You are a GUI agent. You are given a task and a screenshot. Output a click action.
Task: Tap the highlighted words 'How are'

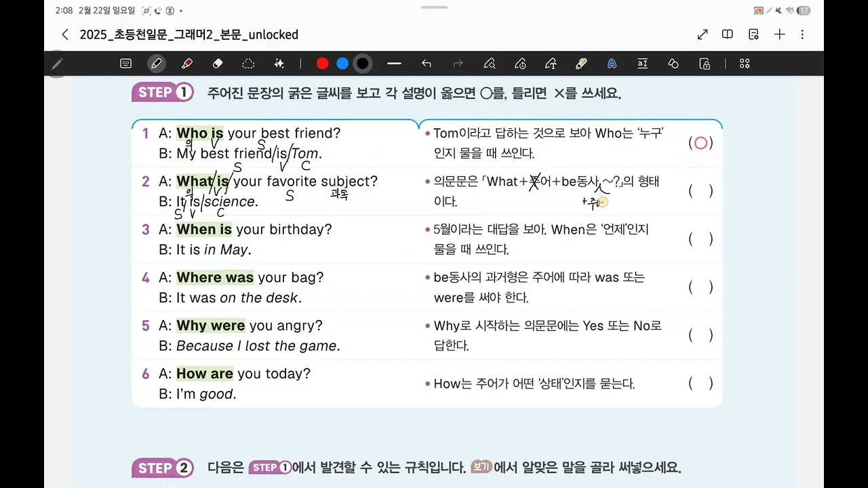(205, 374)
